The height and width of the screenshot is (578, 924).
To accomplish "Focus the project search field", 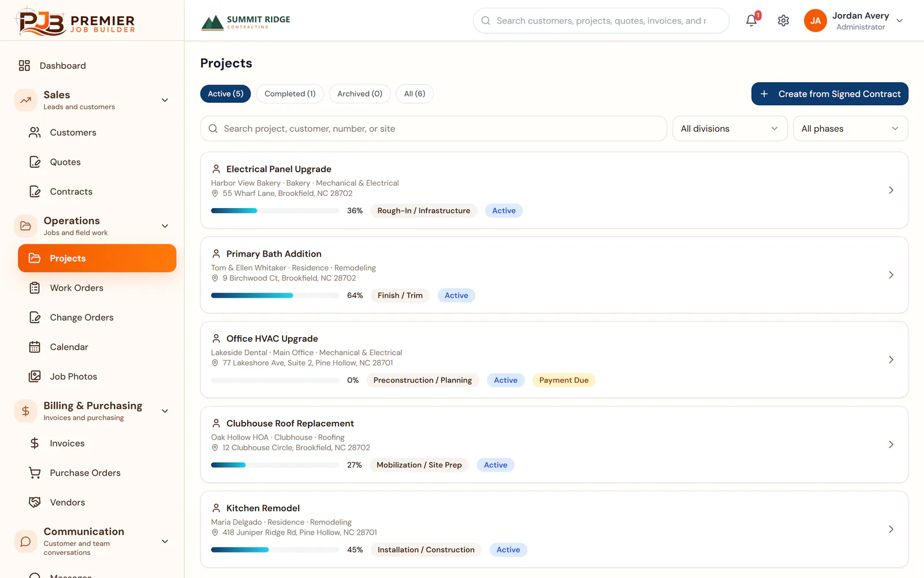I will point(434,128).
